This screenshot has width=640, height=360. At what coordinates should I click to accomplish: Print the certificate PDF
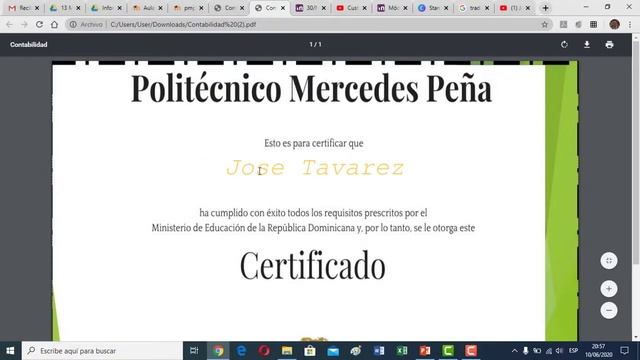(x=609, y=44)
